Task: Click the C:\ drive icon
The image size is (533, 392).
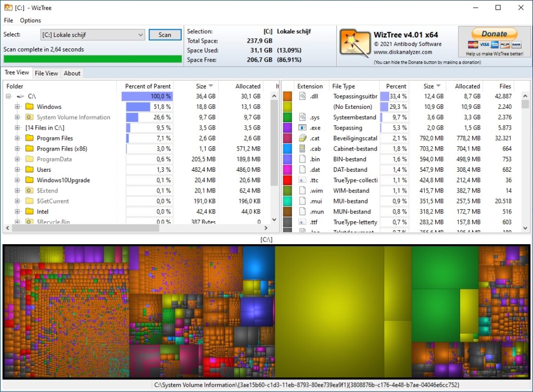Action: coord(19,96)
